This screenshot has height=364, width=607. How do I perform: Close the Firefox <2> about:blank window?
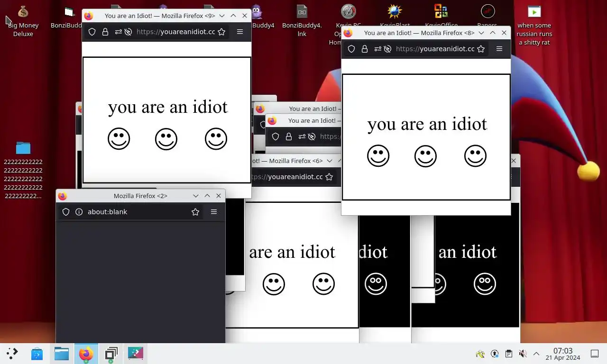219,196
